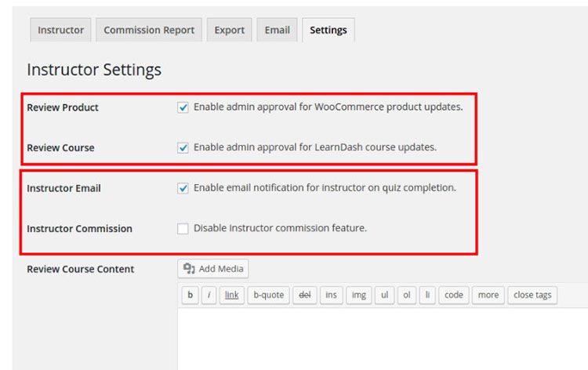Check Disable instructor commission feature box
This screenshot has width=588, height=370.
[x=183, y=229]
